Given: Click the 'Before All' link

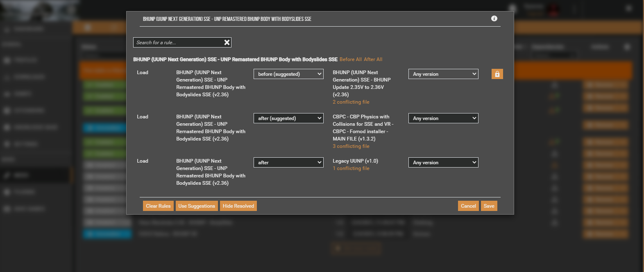Looking at the screenshot, I should (x=351, y=59).
